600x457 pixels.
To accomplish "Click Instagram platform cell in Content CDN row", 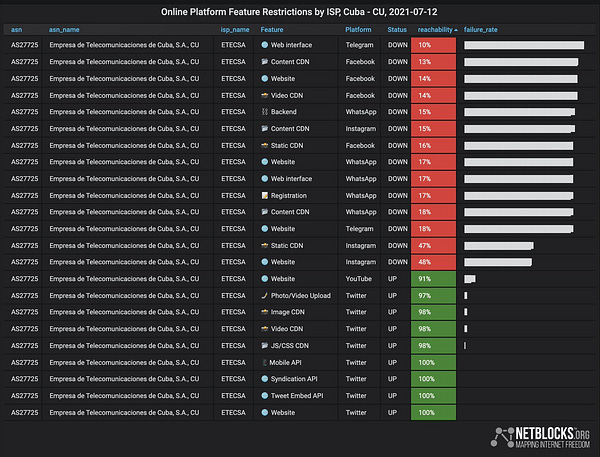I will (361, 129).
